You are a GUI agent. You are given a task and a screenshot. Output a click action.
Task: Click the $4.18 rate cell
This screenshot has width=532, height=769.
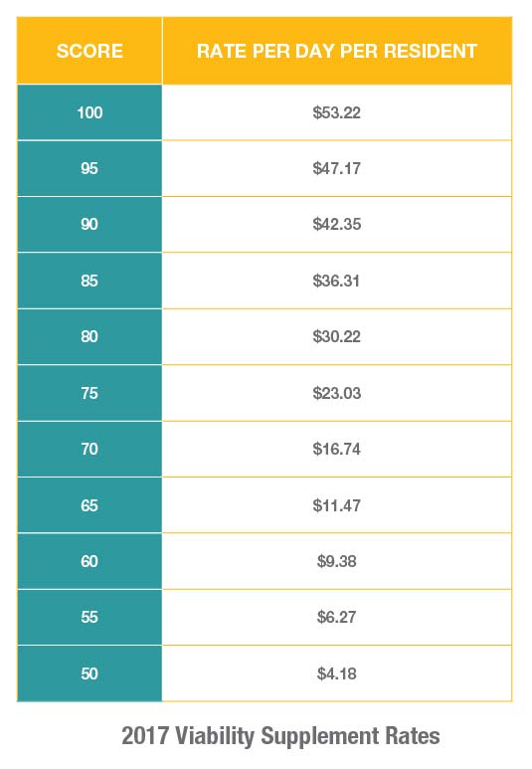pyautogui.click(x=337, y=673)
